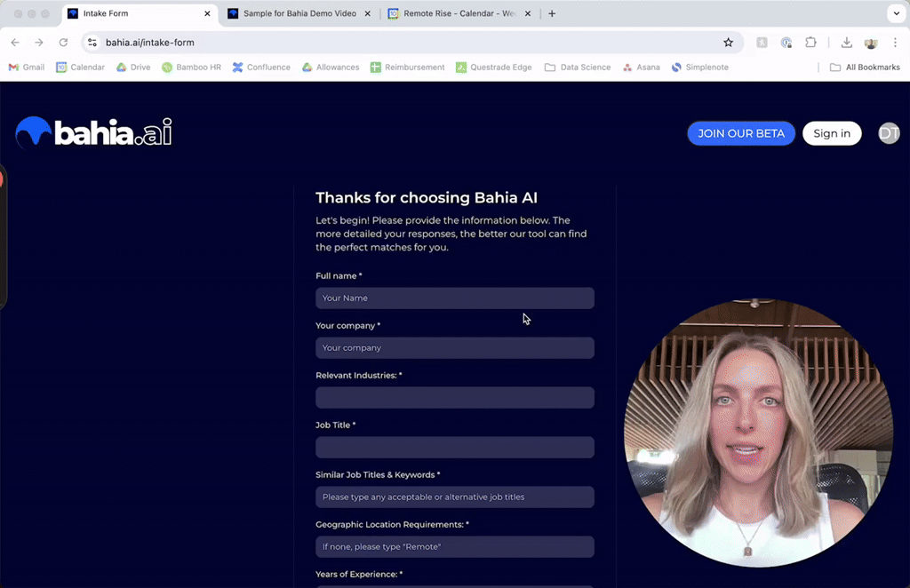The image size is (910, 588).
Task: Click the DT user avatar
Action: (x=889, y=133)
